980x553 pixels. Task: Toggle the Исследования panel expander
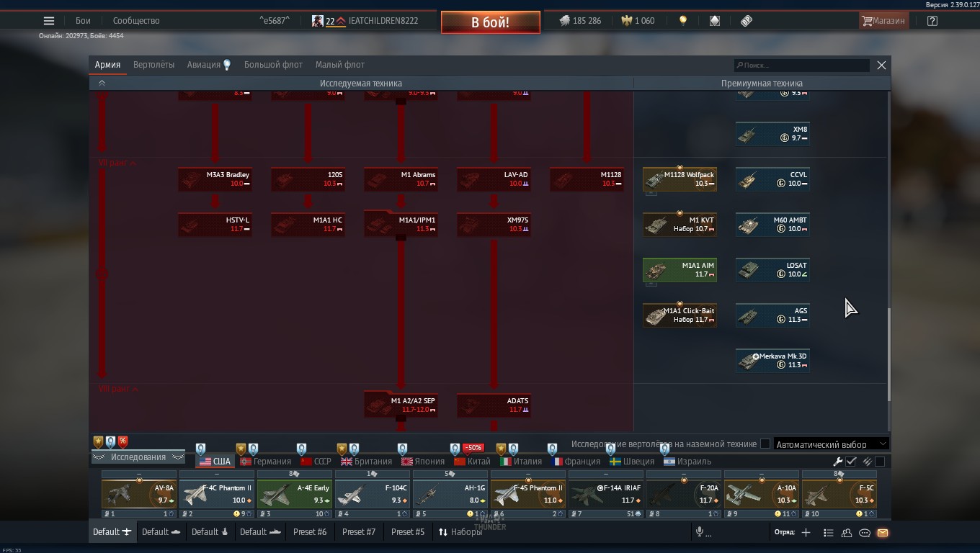click(138, 457)
